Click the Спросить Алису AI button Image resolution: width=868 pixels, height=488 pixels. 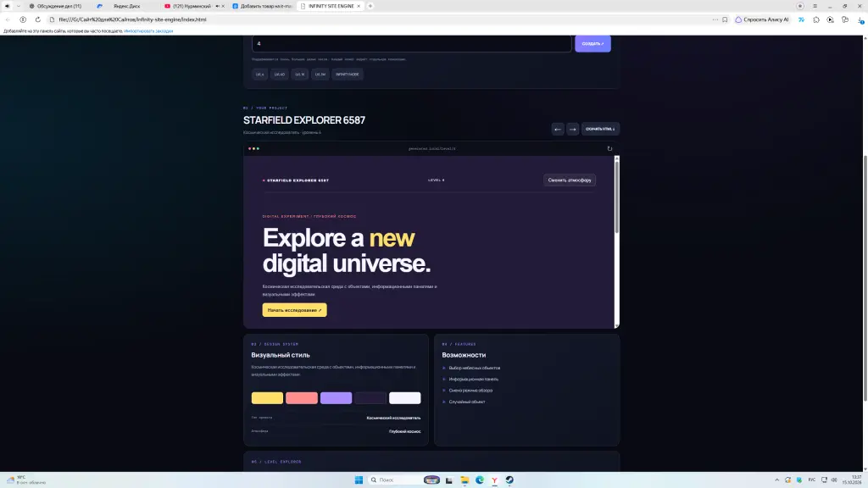click(762, 19)
